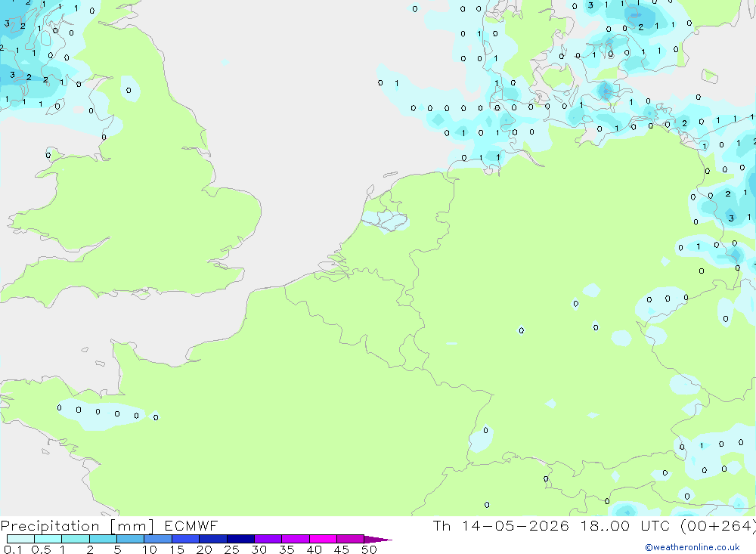Click the 'ECMWF' model label
Image resolution: width=756 pixels, height=554 pixels.
(191, 525)
